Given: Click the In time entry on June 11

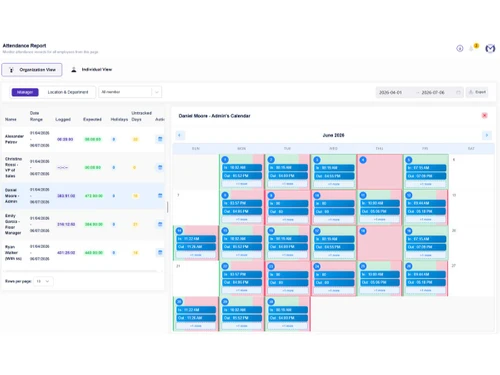Looking at the screenshot, I should [380, 203].
